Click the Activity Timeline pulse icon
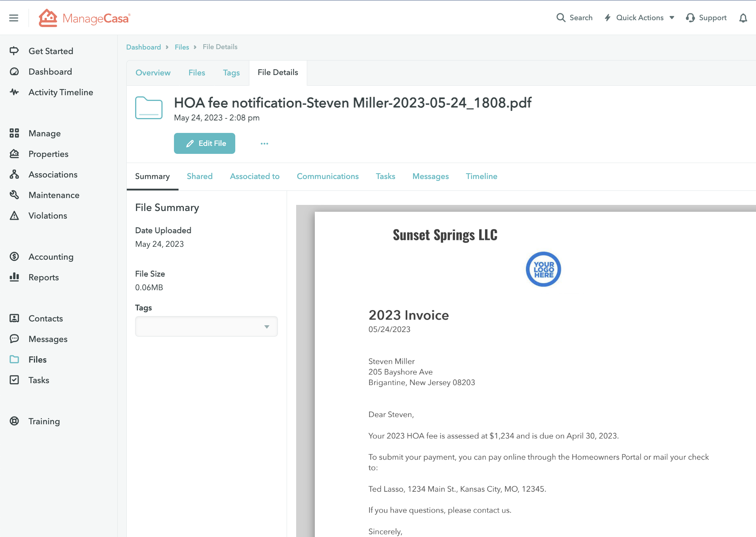756x537 pixels. click(x=14, y=92)
